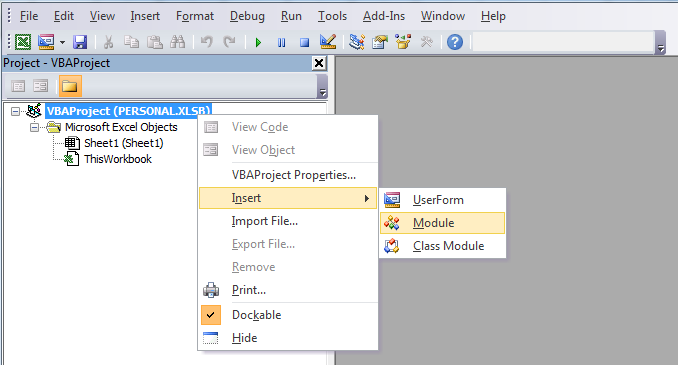The image size is (678, 365).
Task: Choose VBAProject Properties... context entry
Action: tap(294, 175)
